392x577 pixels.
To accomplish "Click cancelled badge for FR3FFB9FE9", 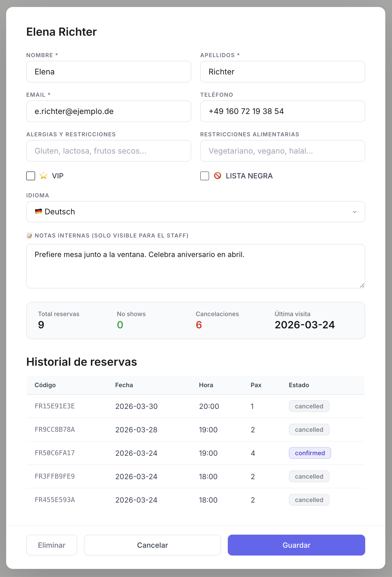I will (309, 476).
